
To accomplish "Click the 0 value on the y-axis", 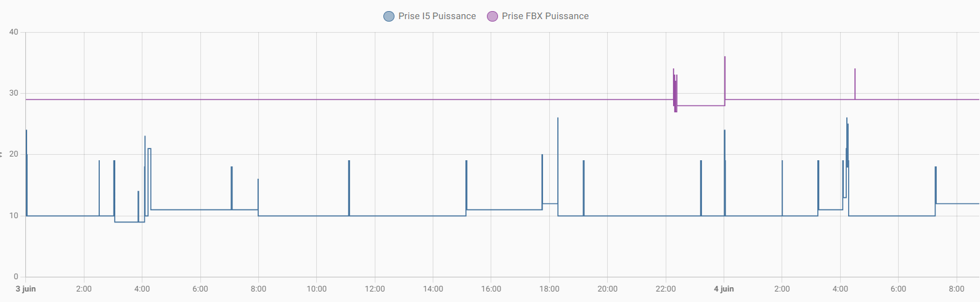I will coord(16,277).
